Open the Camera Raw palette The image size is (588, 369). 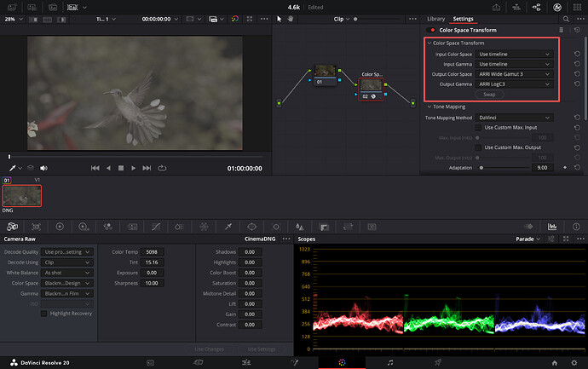coord(13,227)
